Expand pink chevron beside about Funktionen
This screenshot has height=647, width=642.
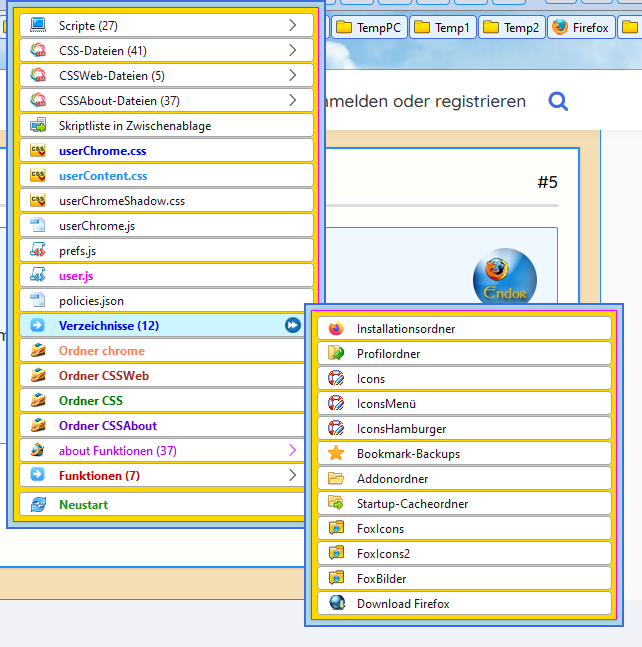tap(293, 450)
